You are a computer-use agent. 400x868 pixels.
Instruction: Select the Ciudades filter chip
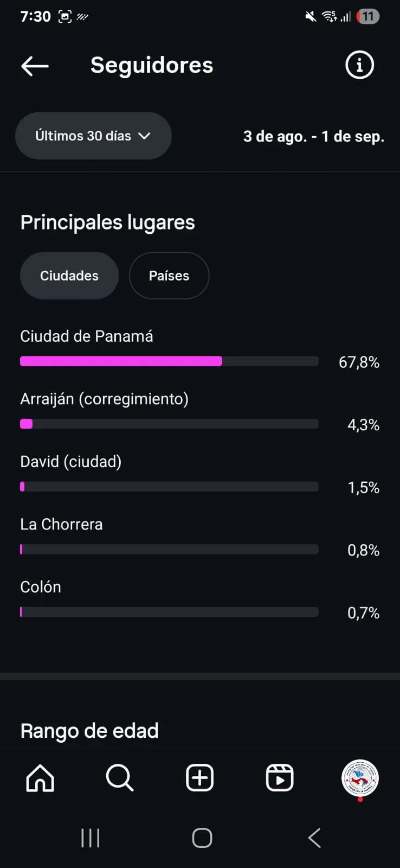coord(69,276)
